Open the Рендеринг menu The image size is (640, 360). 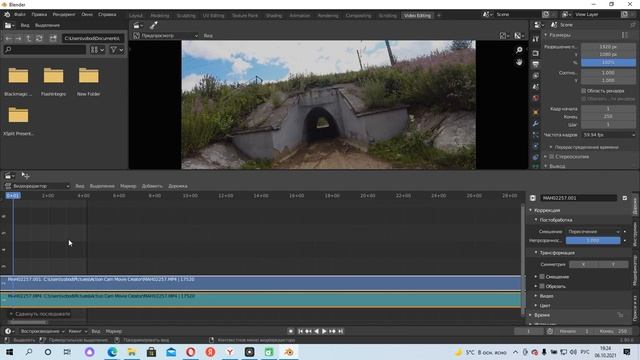(x=64, y=14)
